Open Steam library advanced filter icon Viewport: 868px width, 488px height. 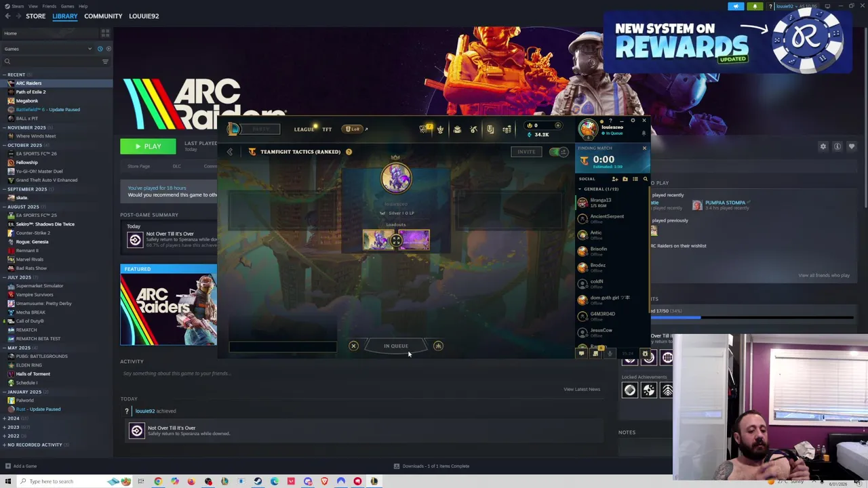105,62
